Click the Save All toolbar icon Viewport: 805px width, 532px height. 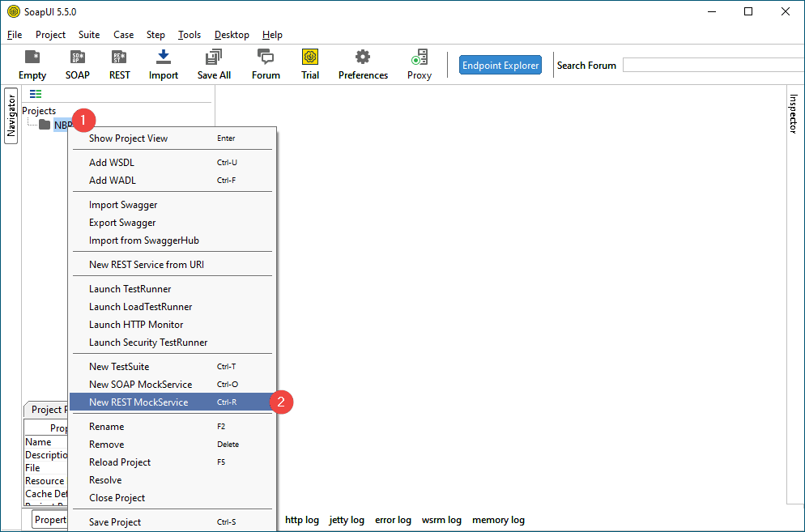(214, 57)
